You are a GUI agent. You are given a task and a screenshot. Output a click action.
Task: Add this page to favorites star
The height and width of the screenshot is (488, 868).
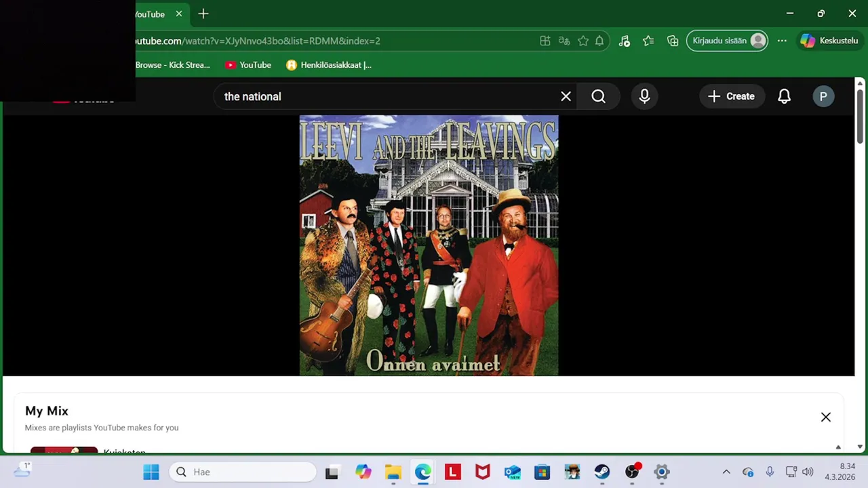(583, 41)
